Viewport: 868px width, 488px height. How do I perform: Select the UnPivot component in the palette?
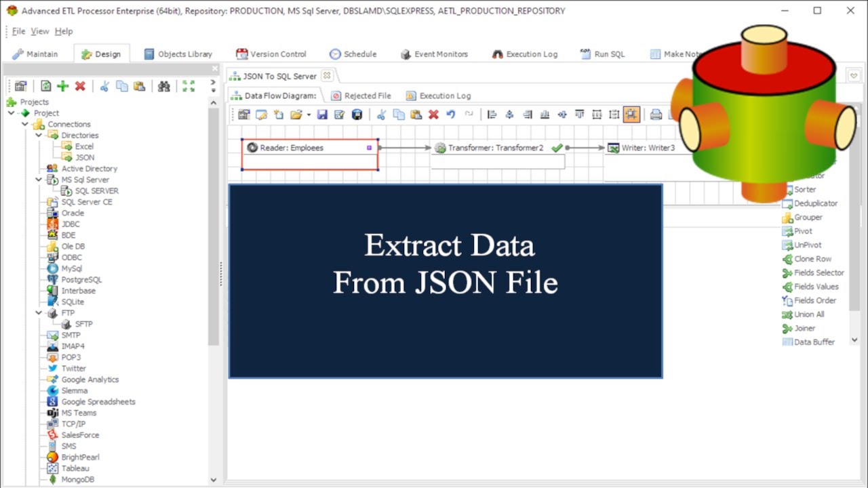click(802, 245)
